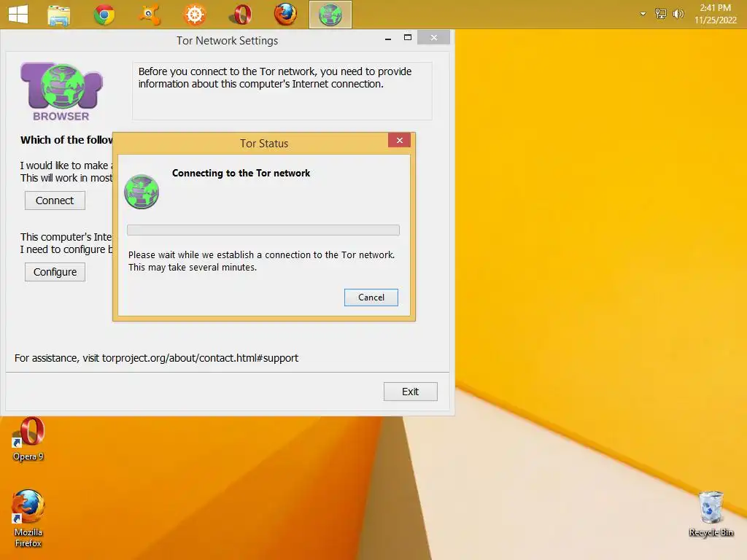Close the Tor Status dialog

coord(399,141)
